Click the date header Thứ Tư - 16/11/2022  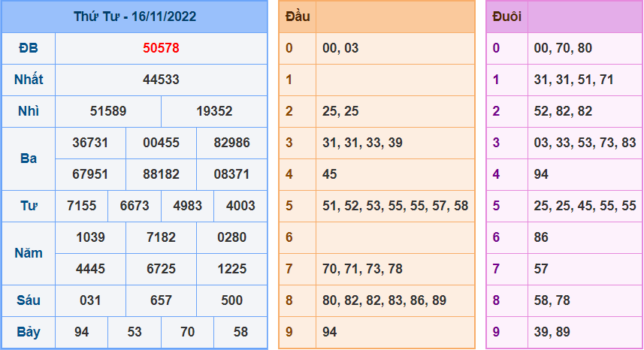coord(135,17)
